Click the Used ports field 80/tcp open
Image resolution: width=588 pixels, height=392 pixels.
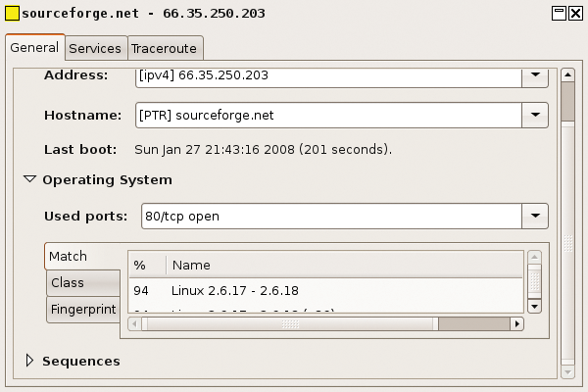[x=331, y=216]
